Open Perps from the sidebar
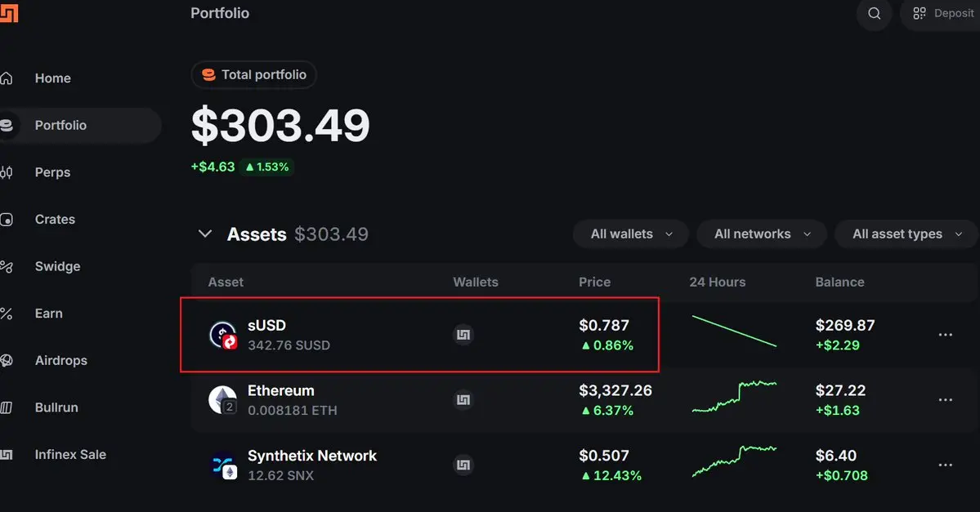This screenshot has height=512, width=980. (x=52, y=172)
